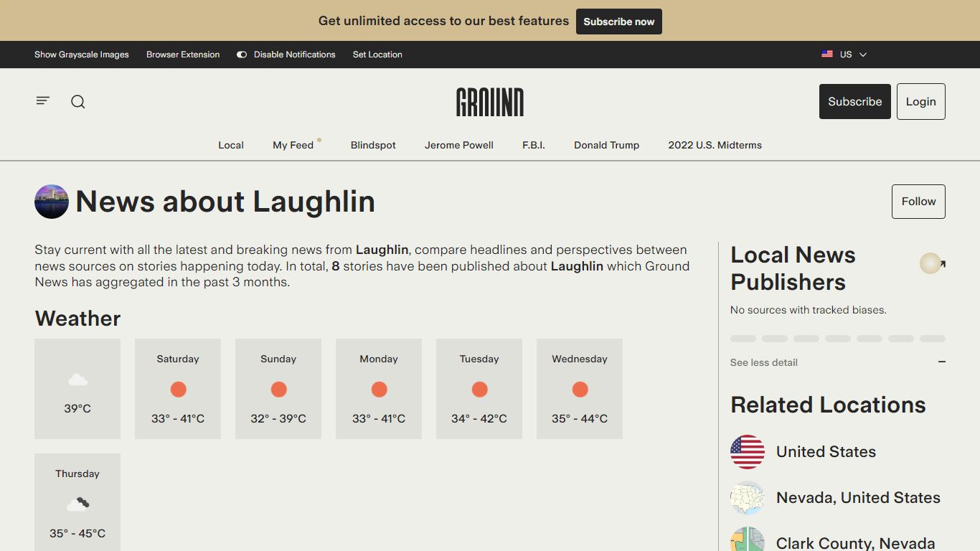980x551 pixels.
Task: Open the hamburger menu icon
Action: click(43, 101)
